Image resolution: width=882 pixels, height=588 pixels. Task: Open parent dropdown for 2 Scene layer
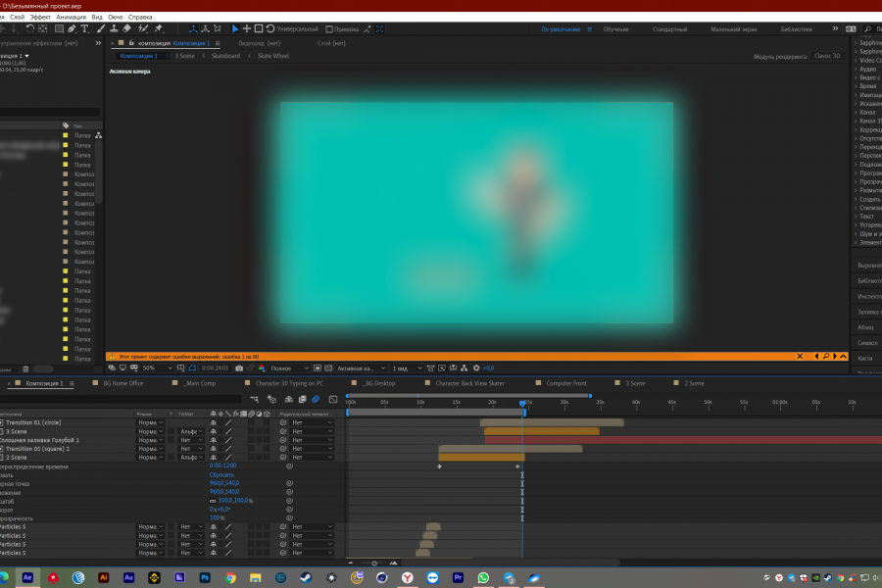[x=313, y=458]
